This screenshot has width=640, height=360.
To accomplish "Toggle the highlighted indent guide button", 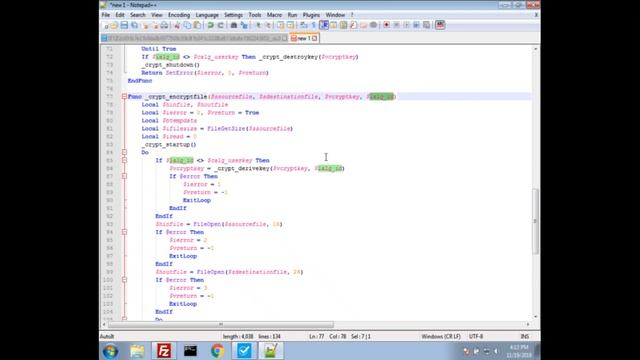I will click(x=324, y=25).
